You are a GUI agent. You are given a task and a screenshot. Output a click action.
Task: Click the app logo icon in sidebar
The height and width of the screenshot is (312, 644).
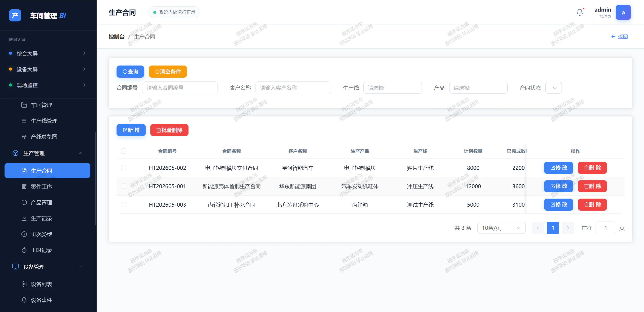(x=15, y=15)
